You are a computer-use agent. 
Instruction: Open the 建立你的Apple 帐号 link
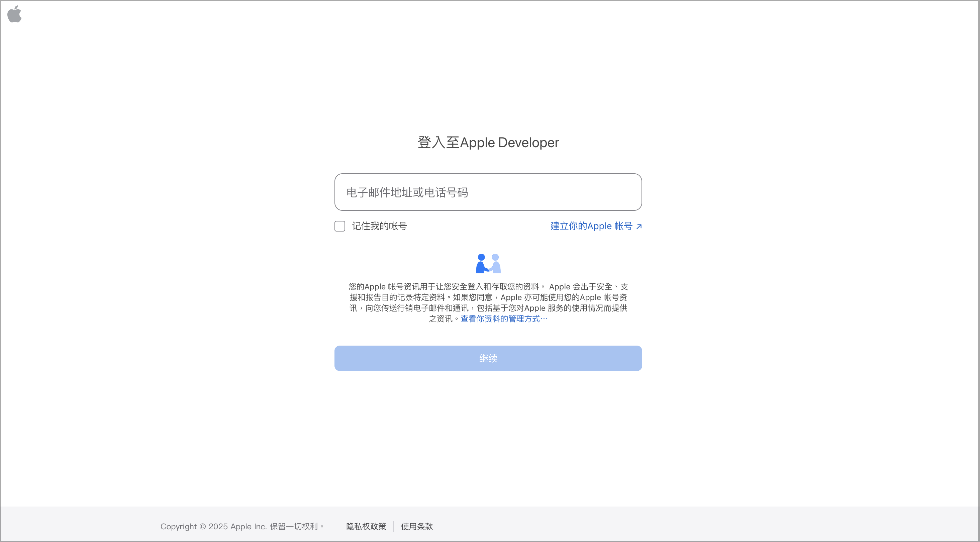pyautogui.click(x=596, y=226)
